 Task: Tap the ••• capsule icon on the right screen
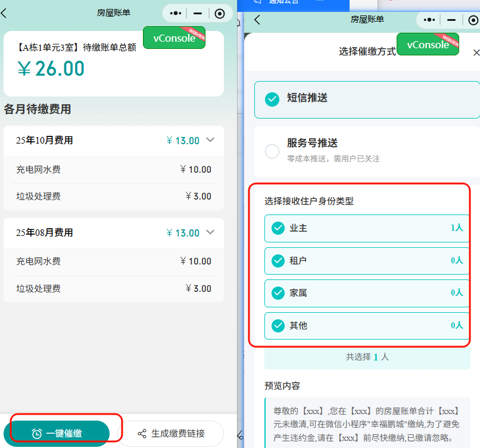click(x=429, y=20)
